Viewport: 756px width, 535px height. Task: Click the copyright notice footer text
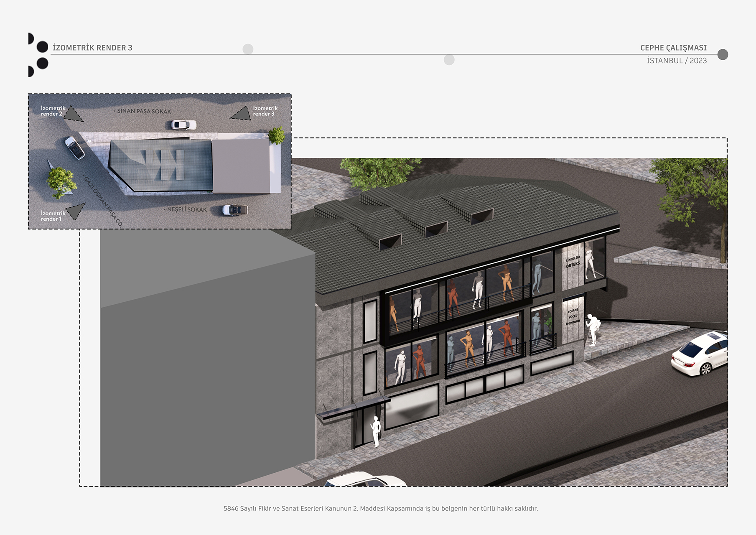click(x=380, y=509)
